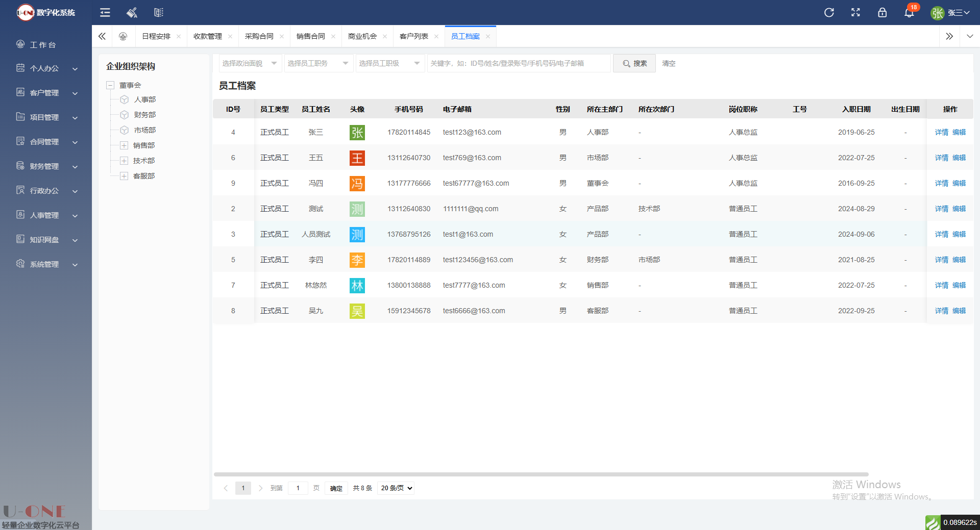
Task: Expand the 系统管理 sidebar menu
Action: (46, 264)
